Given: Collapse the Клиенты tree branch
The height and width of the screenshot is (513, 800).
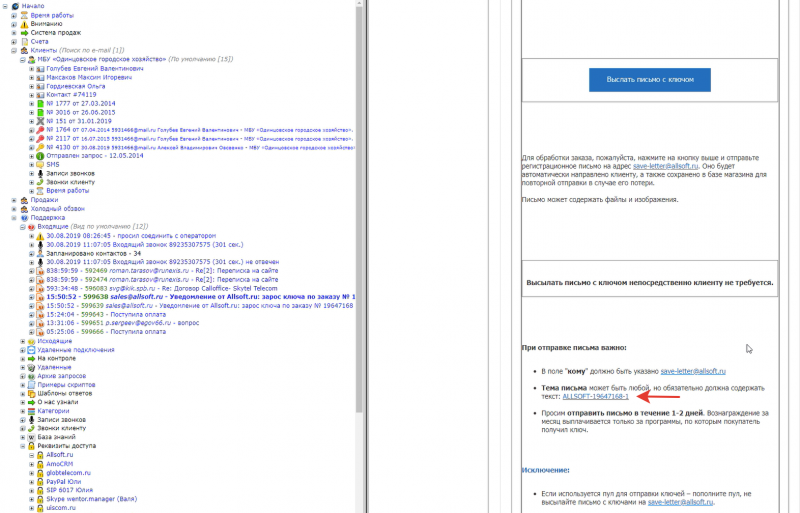Looking at the screenshot, I should click(x=14, y=51).
